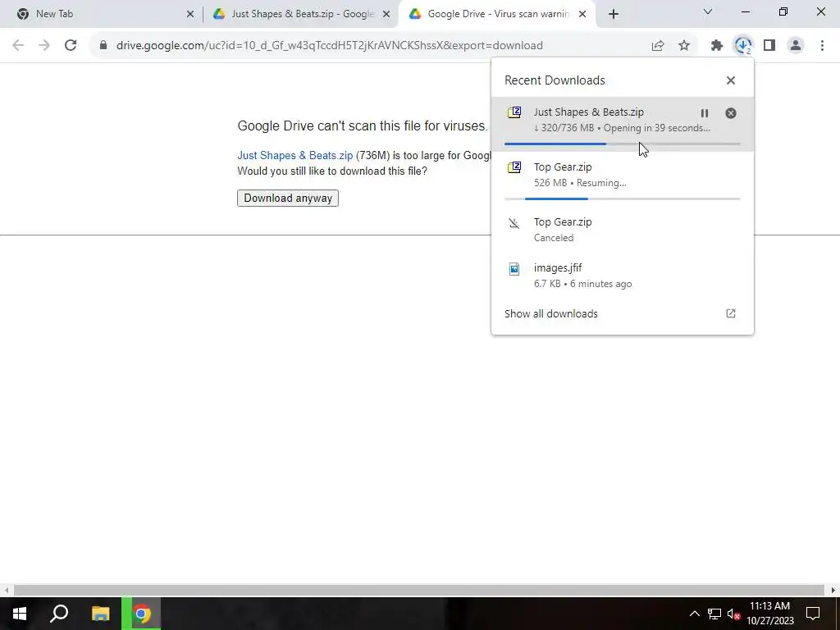Close the New Tab tab
The image size is (840, 630).
coord(190,15)
